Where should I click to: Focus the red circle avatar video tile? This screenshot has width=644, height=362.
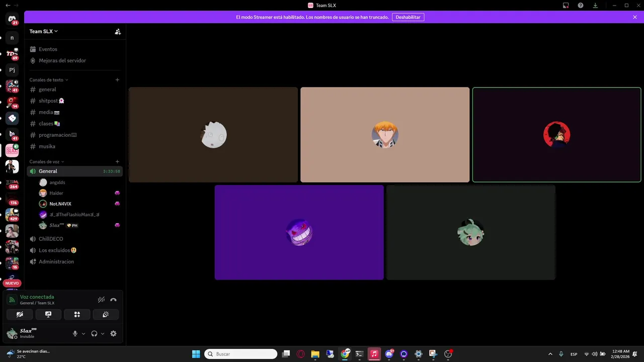click(556, 135)
